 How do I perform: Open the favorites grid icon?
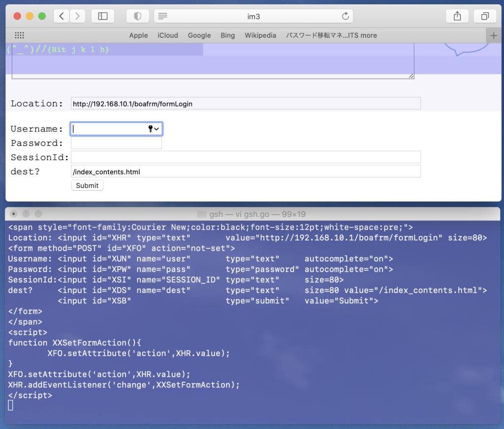[20, 35]
